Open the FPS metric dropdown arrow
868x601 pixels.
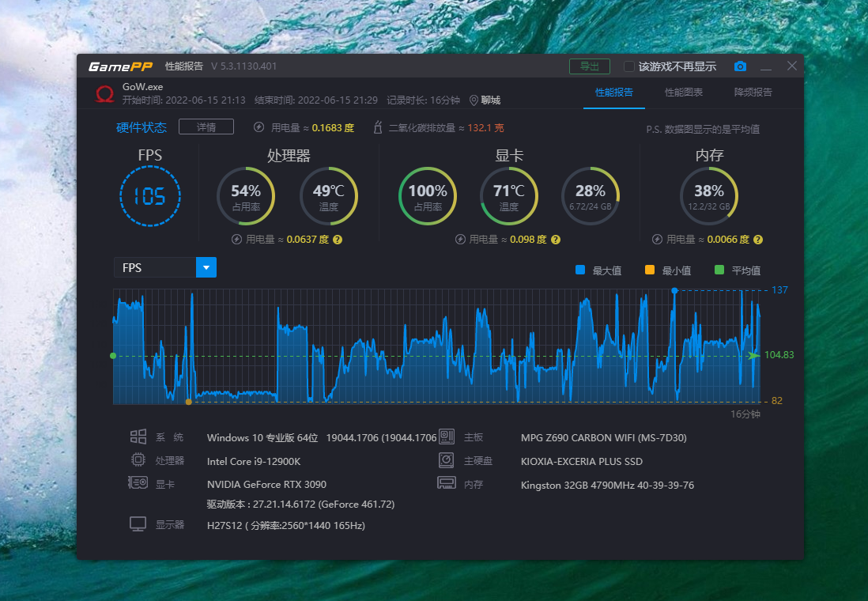coord(206,267)
